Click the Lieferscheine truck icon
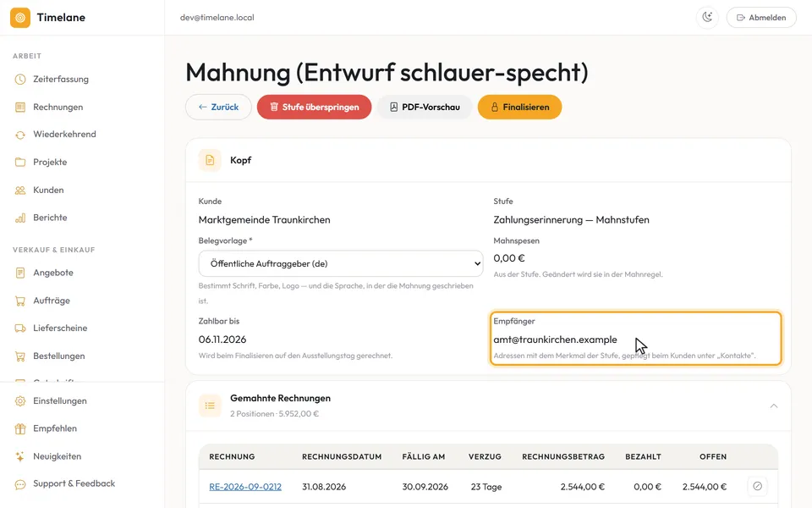Screen dimensions: 812x508 click(x=20, y=329)
